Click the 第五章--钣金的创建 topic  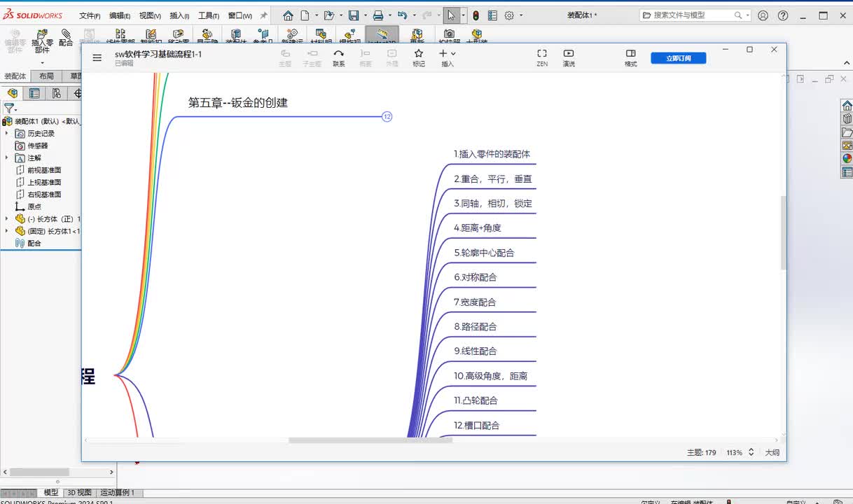click(x=238, y=102)
